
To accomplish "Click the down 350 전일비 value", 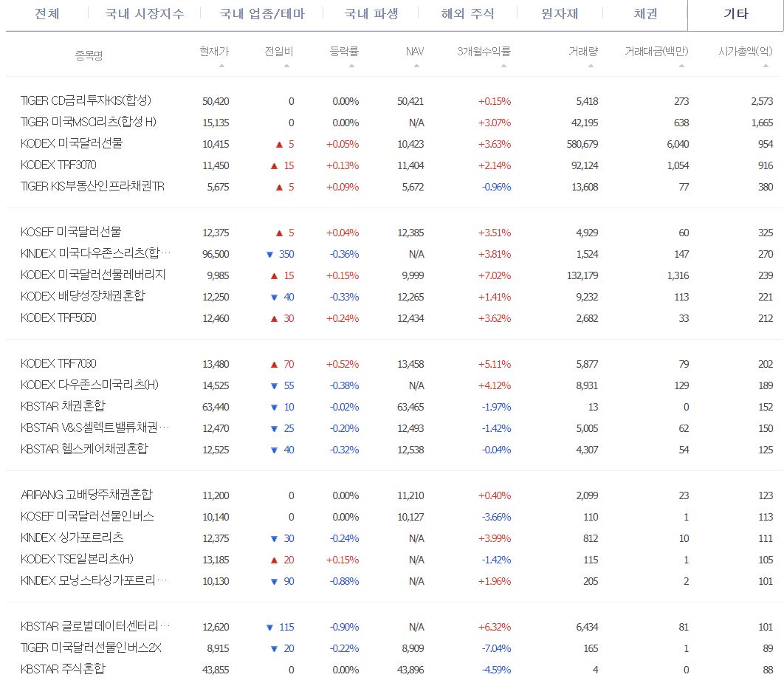I will pyautogui.click(x=281, y=255).
